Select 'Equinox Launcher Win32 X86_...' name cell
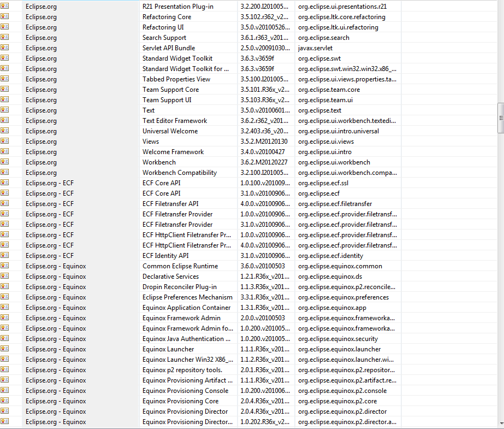The height and width of the screenshot is (429, 504). click(188, 360)
